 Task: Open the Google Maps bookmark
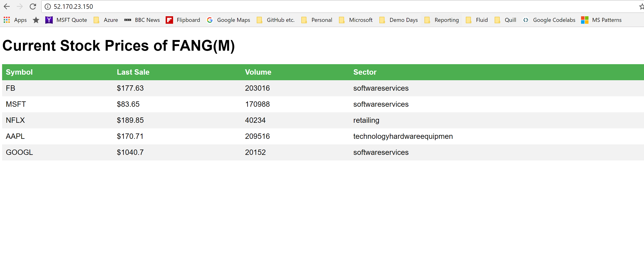pos(229,20)
